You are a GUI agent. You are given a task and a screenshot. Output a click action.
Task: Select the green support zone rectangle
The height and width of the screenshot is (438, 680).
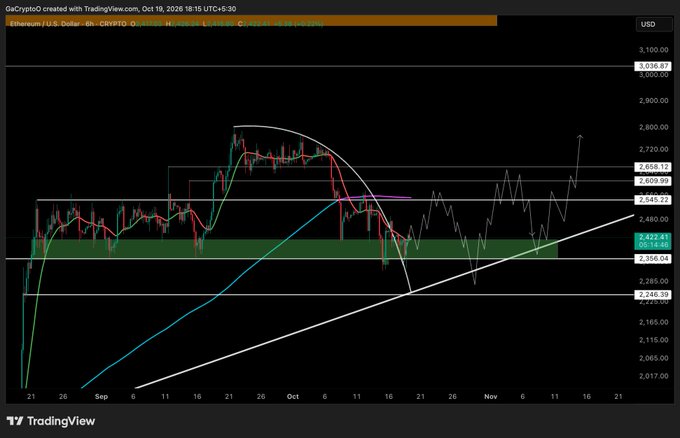point(295,249)
